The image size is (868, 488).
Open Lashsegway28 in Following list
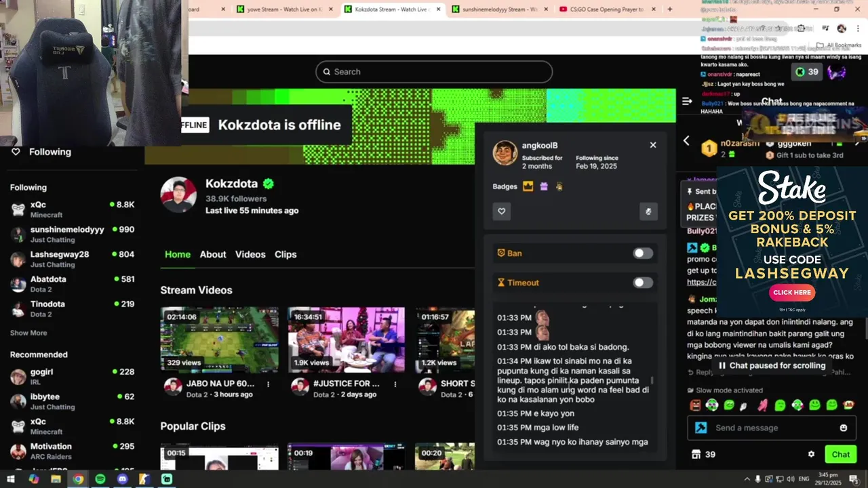(72, 259)
